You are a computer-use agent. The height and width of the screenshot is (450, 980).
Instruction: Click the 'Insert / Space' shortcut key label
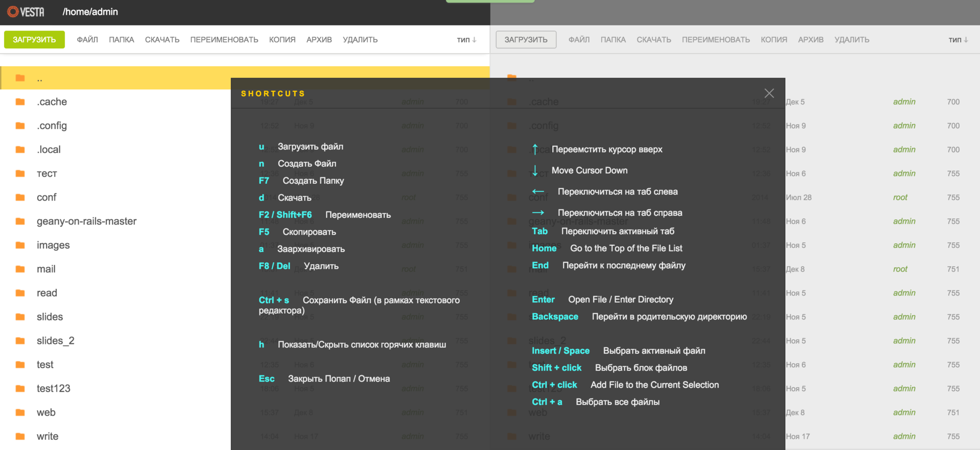[x=560, y=351]
